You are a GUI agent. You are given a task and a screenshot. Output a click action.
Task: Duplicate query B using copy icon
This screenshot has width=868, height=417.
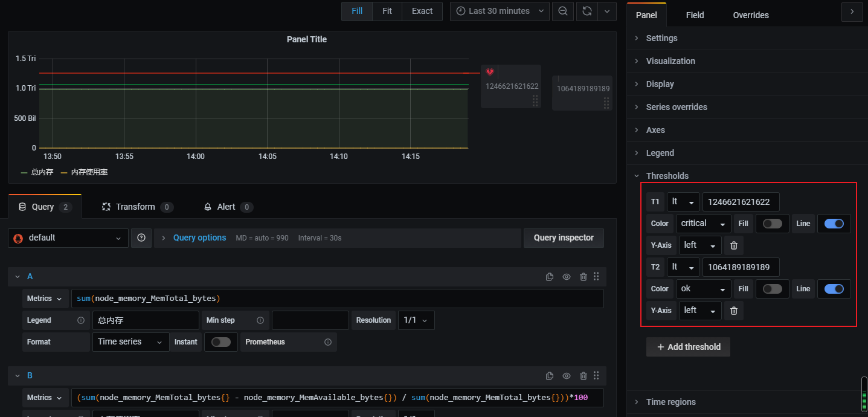tap(549, 376)
